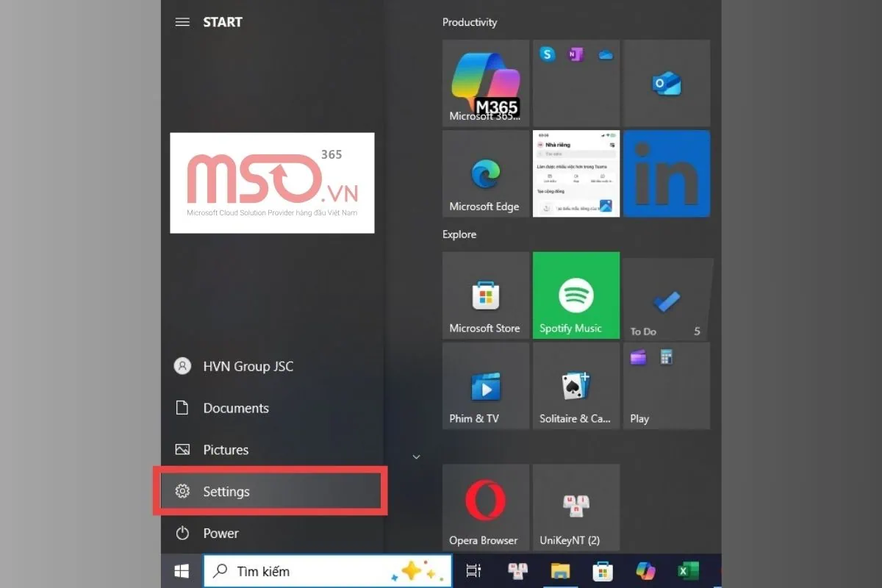Open the Outlook tile

pos(666,83)
